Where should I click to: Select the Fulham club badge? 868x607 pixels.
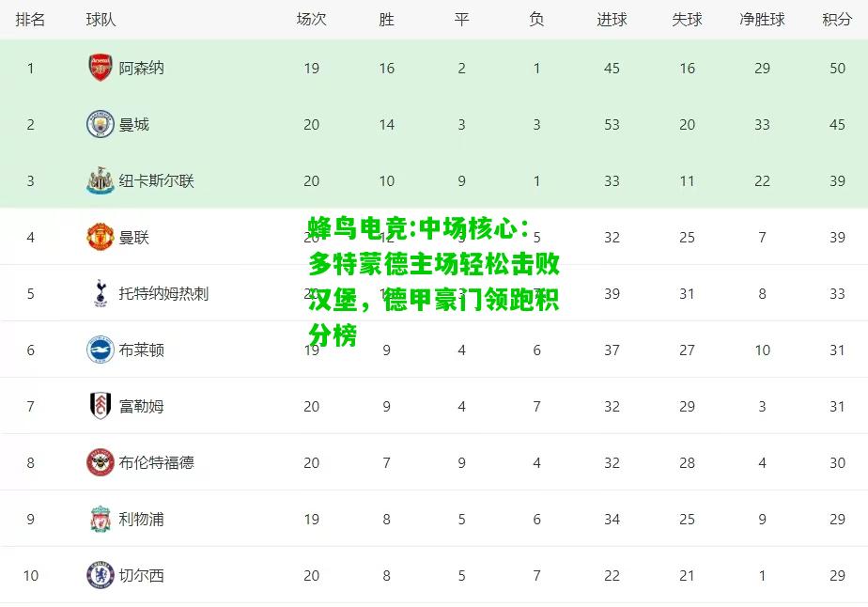pyautogui.click(x=101, y=406)
